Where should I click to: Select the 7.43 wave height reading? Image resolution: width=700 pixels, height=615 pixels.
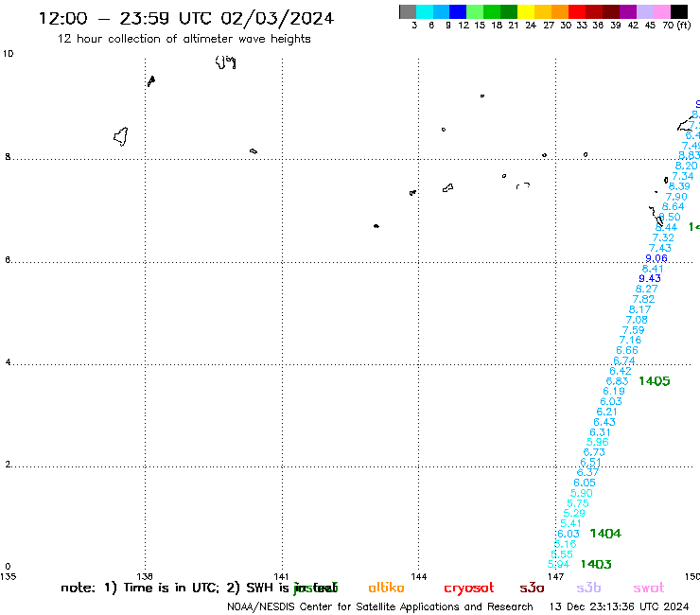click(660, 248)
